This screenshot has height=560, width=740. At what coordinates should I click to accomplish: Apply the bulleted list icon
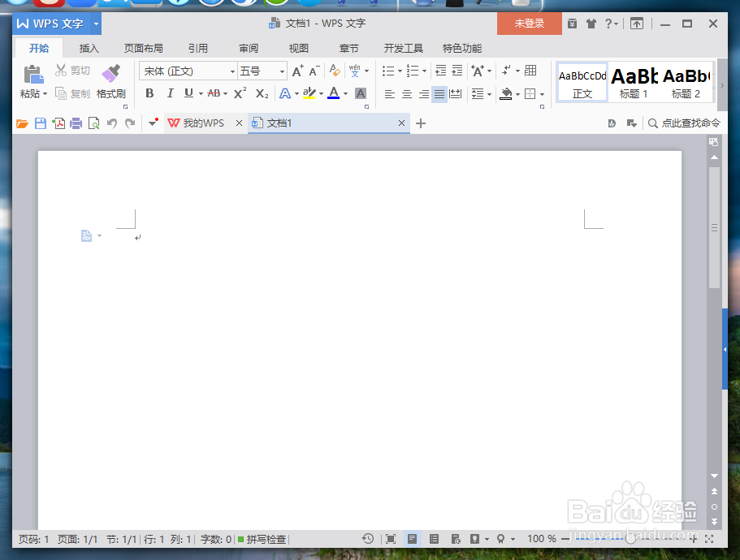click(x=387, y=71)
